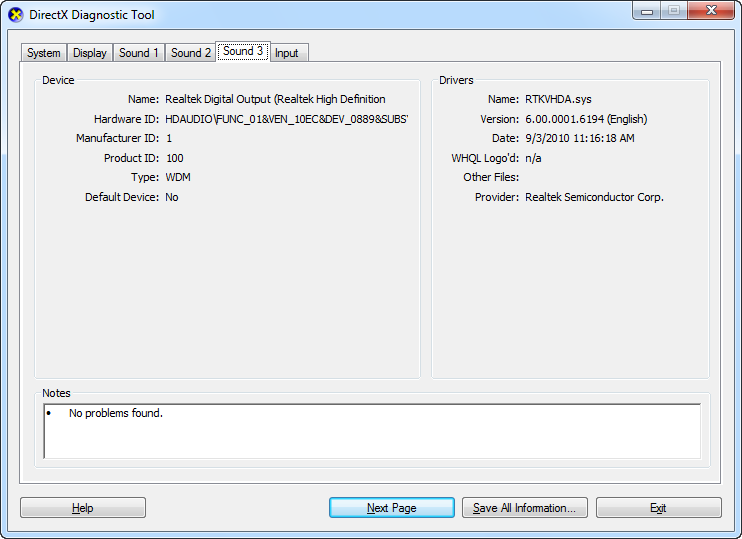Click the Default Device value No
This screenshot has width=742, height=539.
(x=172, y=197)
